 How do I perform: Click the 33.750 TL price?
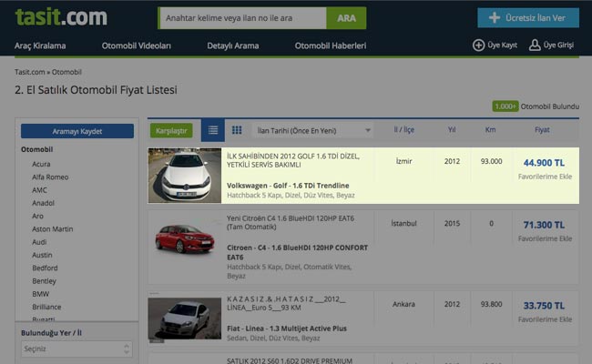[544, 306]
